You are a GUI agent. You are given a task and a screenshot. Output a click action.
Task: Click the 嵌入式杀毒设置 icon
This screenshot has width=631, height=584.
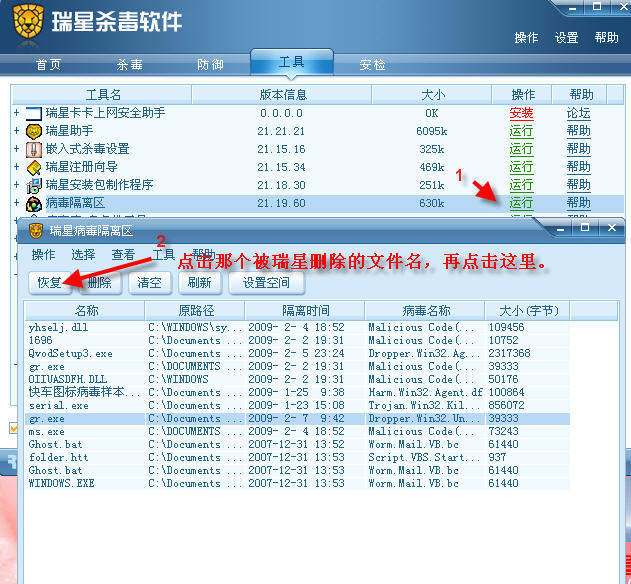[x=34, y=150]
